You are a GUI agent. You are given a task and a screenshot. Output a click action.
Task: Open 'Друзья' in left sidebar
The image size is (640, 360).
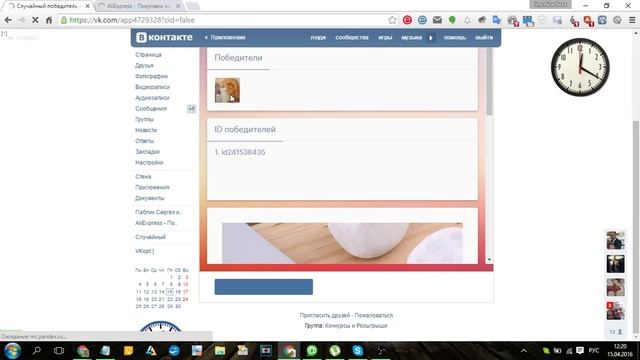coord(144,65)
